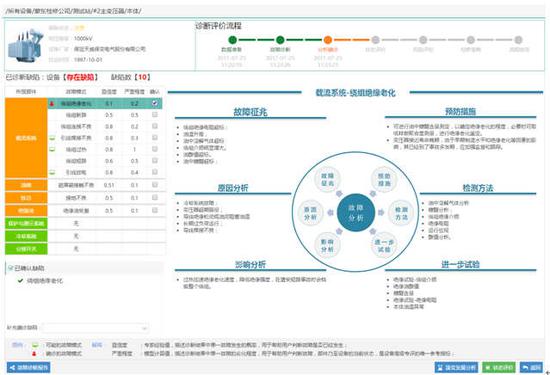550x375 pixels.
Task: Click the 故障模式 column header
Action: [x=76, y=92]
